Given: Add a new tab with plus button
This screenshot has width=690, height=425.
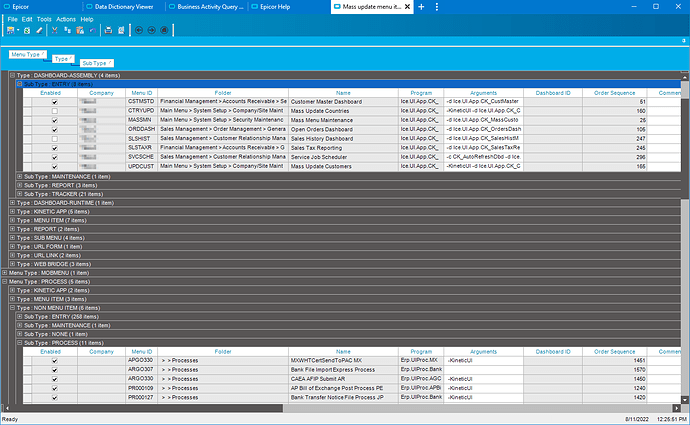Looking at the screenshot, I should (x=421, y=7).
